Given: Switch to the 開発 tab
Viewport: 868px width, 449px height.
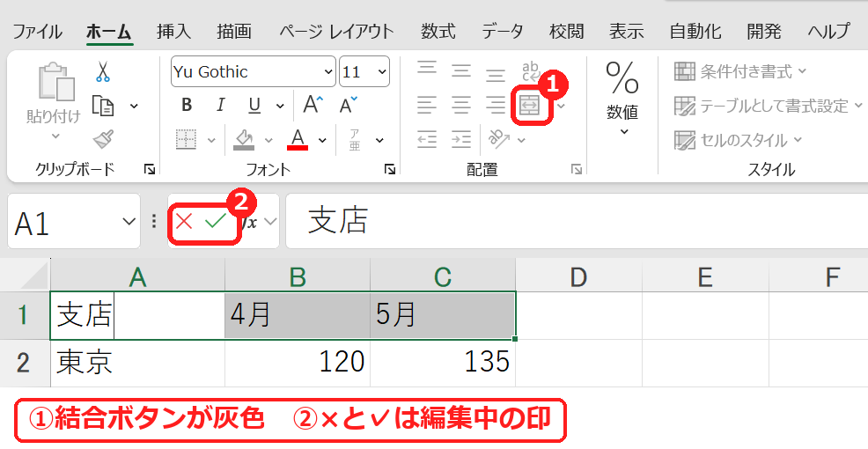Looking at the screenshot, I should [x=764, y=32].
